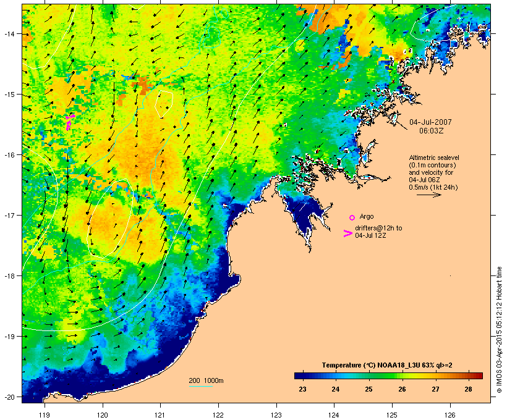Screen dimensions: 507x420
Task: Click the time label 06:03Z
Action: [432, 131]
